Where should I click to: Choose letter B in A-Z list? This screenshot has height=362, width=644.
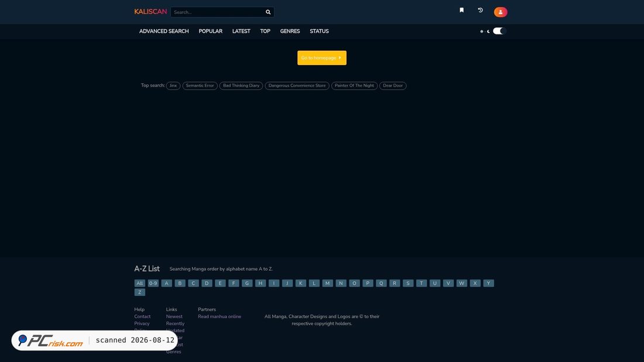point(180,283)
